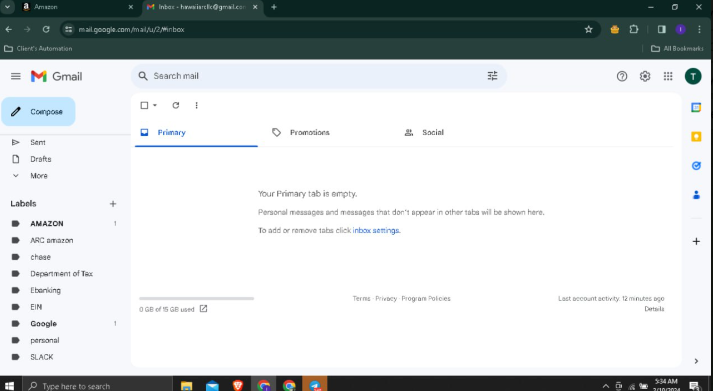Open ARC amazon label
This screenshot has height=391, width=713.
click(x=51, y=241)
